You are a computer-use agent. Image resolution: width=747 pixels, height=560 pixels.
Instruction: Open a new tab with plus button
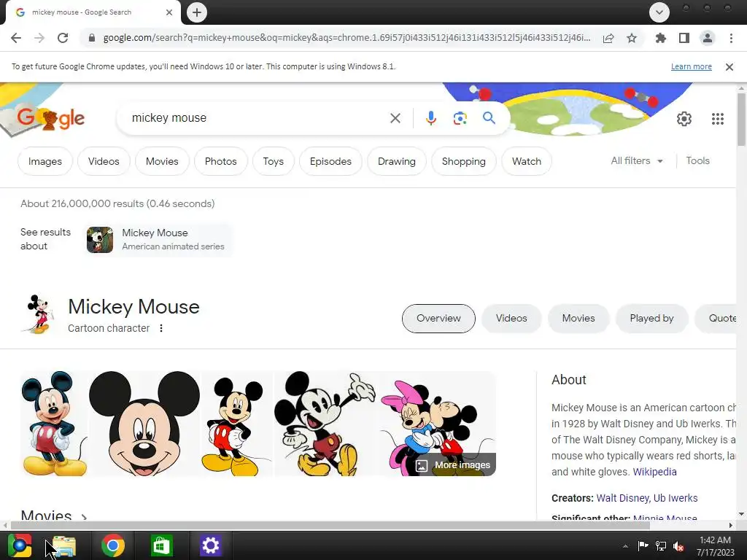[197, 12]
